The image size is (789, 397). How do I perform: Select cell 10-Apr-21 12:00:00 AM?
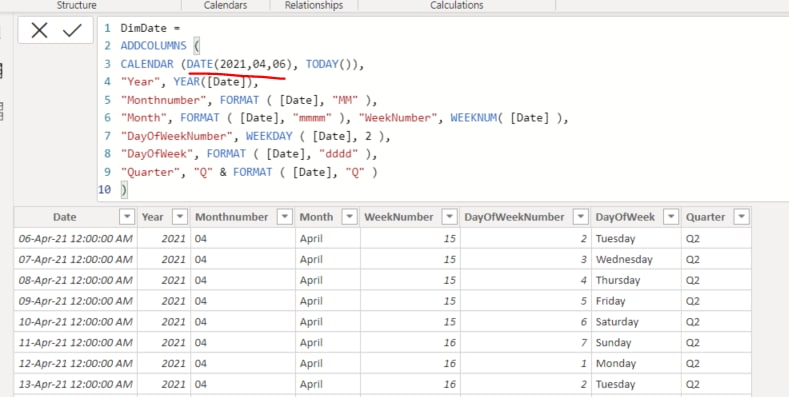[x=75, y=322]
